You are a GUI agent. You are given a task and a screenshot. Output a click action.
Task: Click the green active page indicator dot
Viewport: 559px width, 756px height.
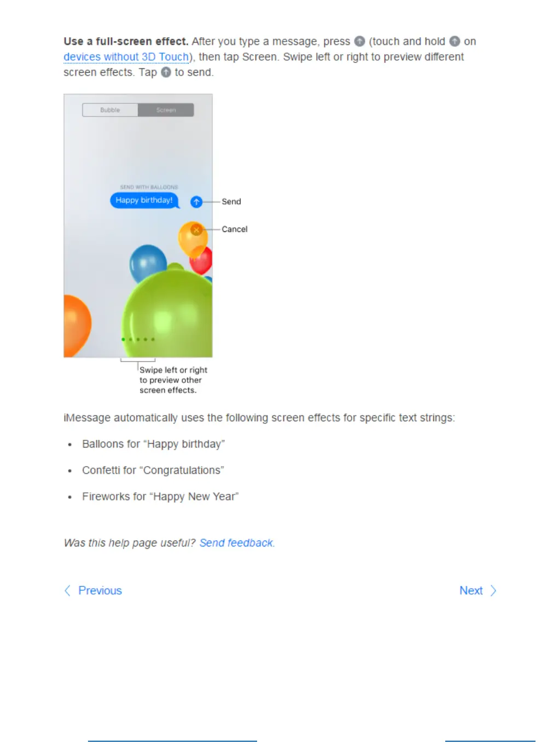[123, 339]
